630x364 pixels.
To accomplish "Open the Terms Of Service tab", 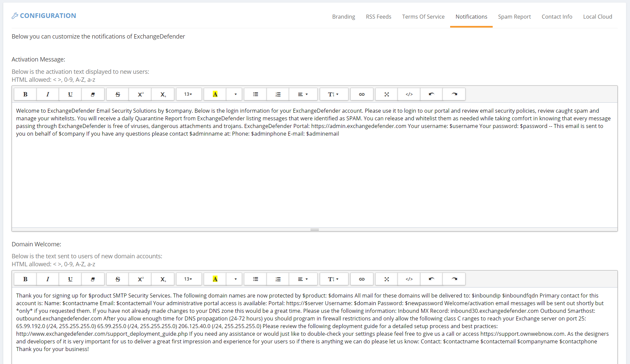I will [x=423, y=17].
